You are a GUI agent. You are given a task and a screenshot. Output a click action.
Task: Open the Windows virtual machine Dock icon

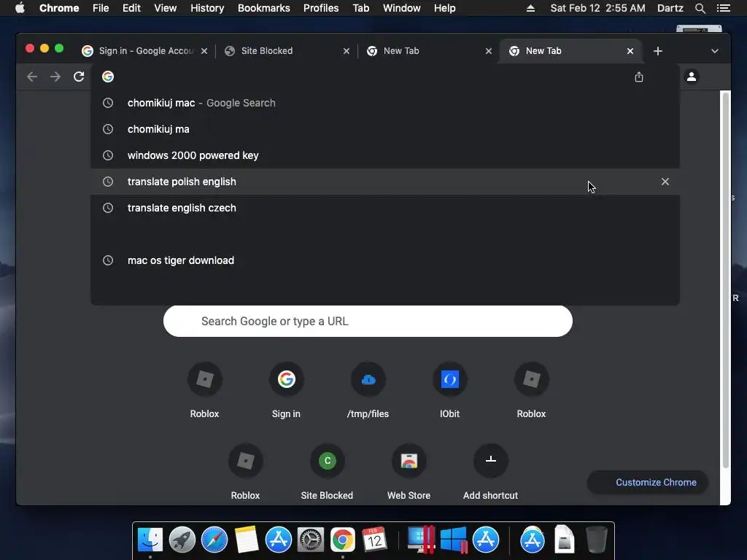(x=454, y=540)
